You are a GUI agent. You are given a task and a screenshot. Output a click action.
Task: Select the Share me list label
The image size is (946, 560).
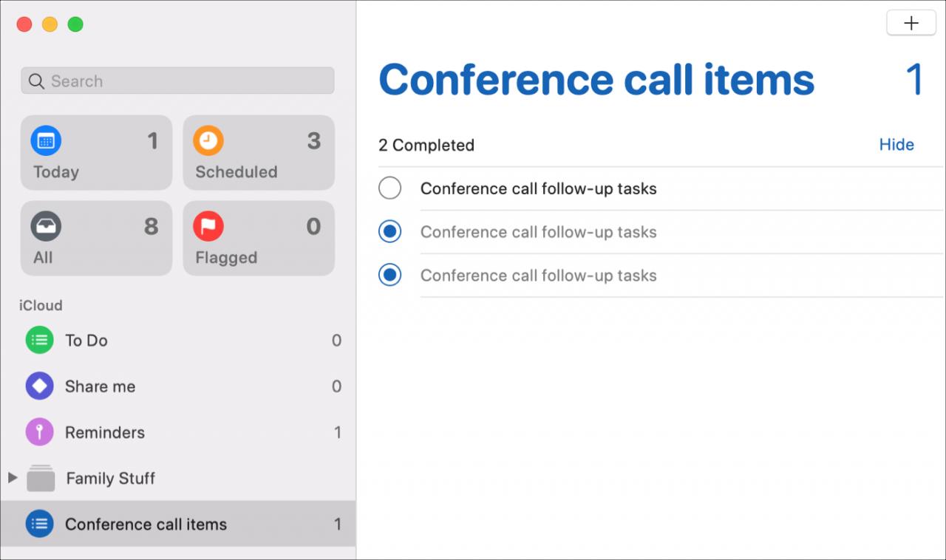coord(100,386)
